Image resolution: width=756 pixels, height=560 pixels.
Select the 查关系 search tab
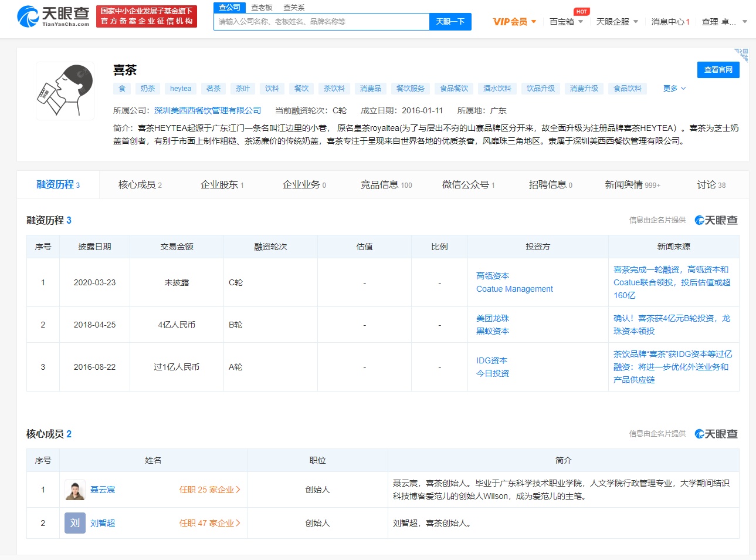[x=294, y=8]
